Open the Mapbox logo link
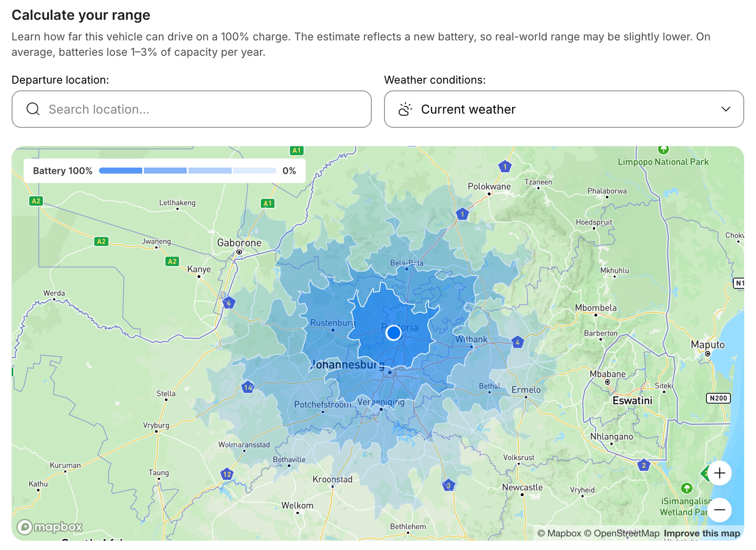The width and height of the screenshot is (756, 550). (50, 527)
